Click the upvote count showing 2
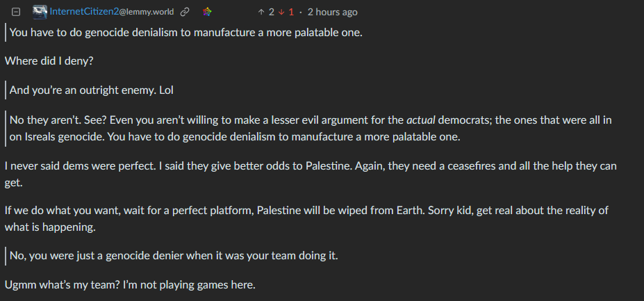644x301 pixels. 272,13
